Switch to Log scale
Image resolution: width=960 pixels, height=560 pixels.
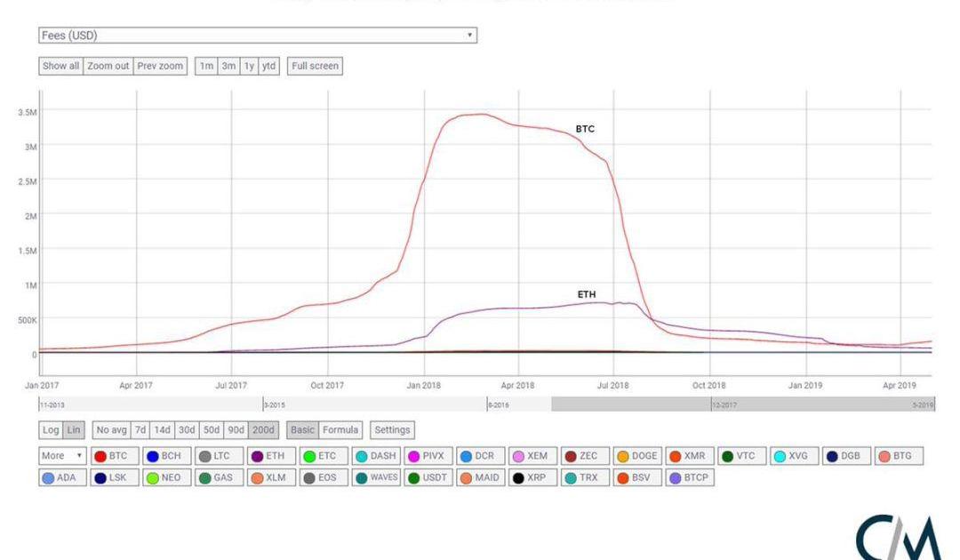pos(51,430)
